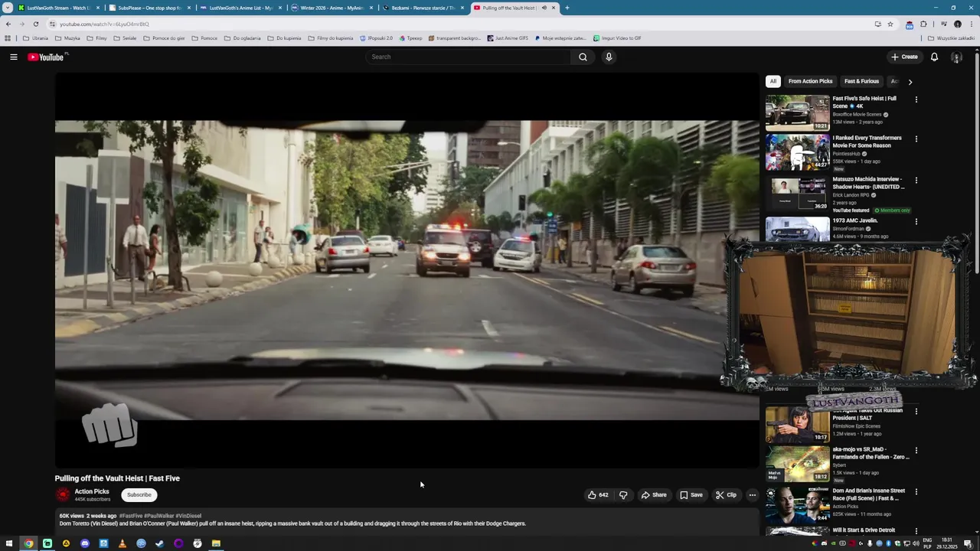Subscribe to Action Picks channel
980x551 pixels.
tap(139, 495)
